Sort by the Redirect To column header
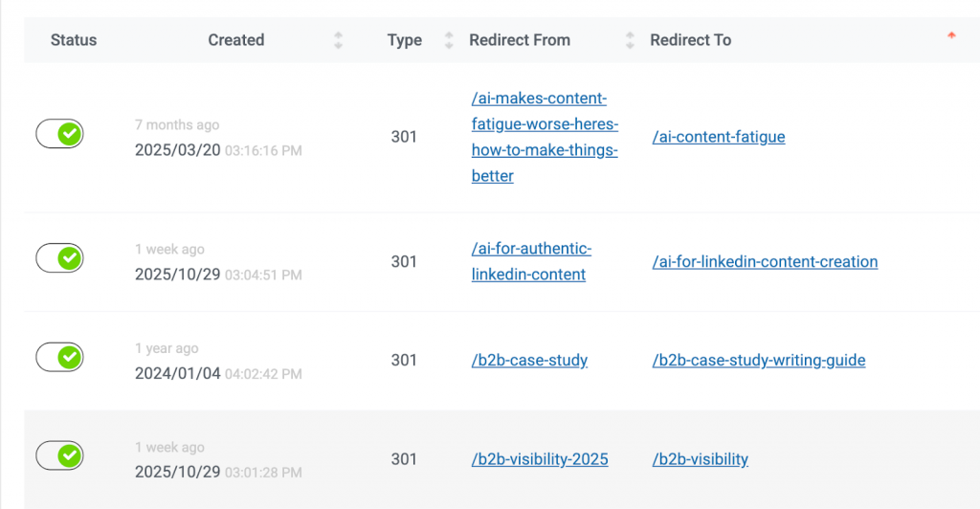The width and height of the screenshot is (980, 509). point(690,40)
